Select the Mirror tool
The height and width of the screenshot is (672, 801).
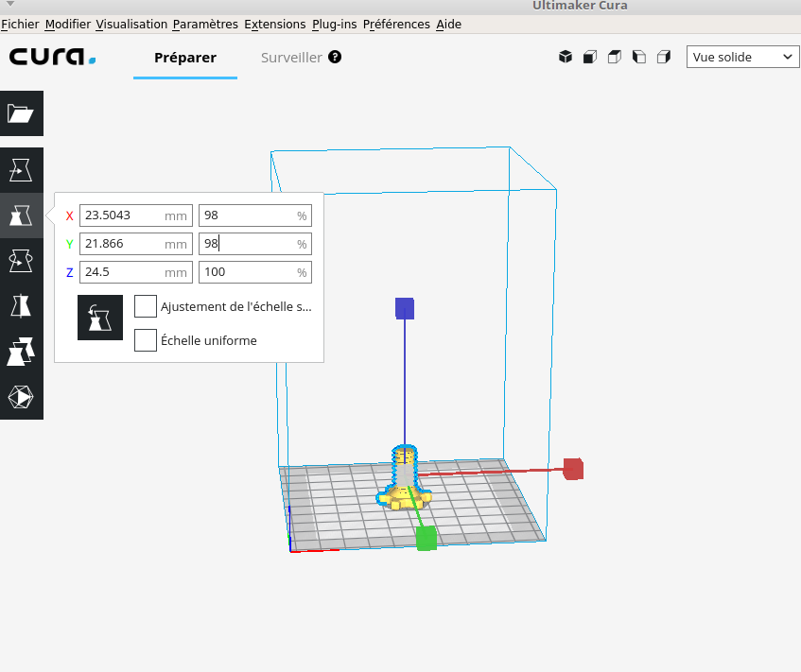pyautogui.click(x=22, y=306)
